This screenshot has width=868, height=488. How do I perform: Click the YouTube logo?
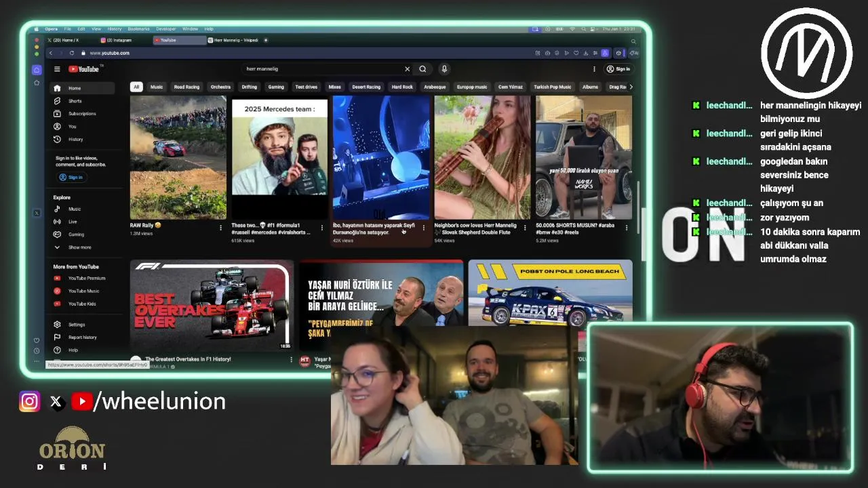84,69
